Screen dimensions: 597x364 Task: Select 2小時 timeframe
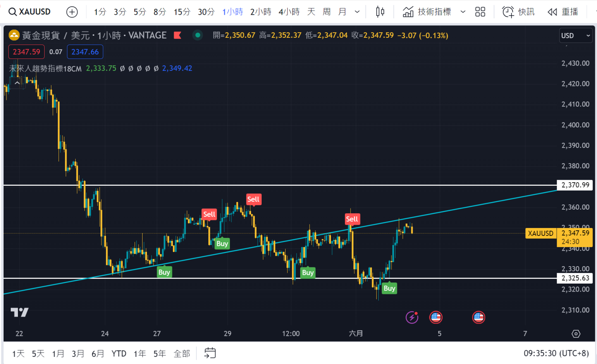tap(261, 12)
